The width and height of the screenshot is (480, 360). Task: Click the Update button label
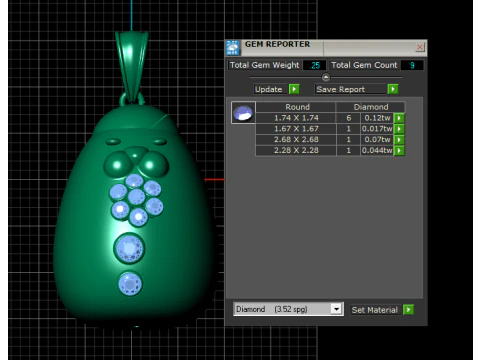click(270, 89)
